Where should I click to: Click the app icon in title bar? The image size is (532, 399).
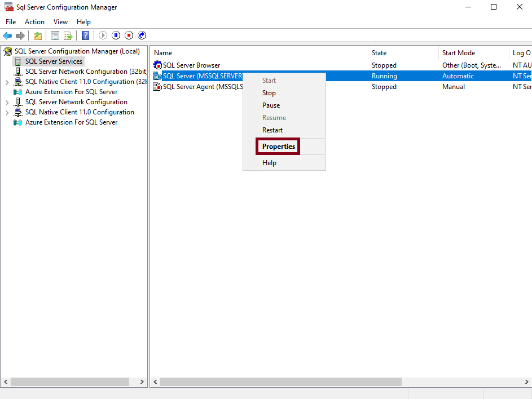click(9, 7)
